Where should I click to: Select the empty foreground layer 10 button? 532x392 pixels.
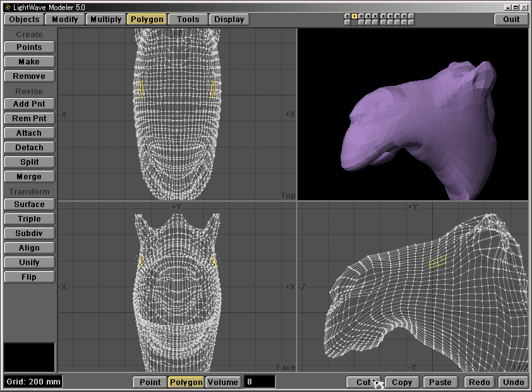[x=410, y=16]
